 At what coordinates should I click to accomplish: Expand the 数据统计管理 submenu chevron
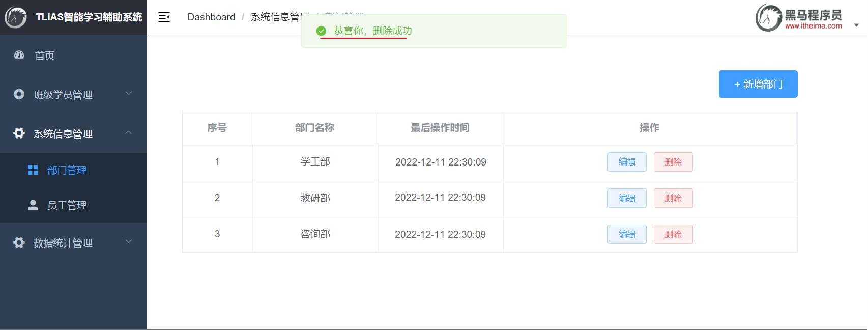129,242
